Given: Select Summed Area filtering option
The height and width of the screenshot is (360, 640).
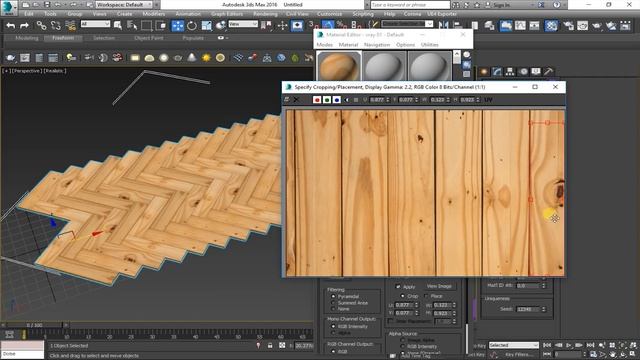Looking at the screenshot, I should [333, 303].
